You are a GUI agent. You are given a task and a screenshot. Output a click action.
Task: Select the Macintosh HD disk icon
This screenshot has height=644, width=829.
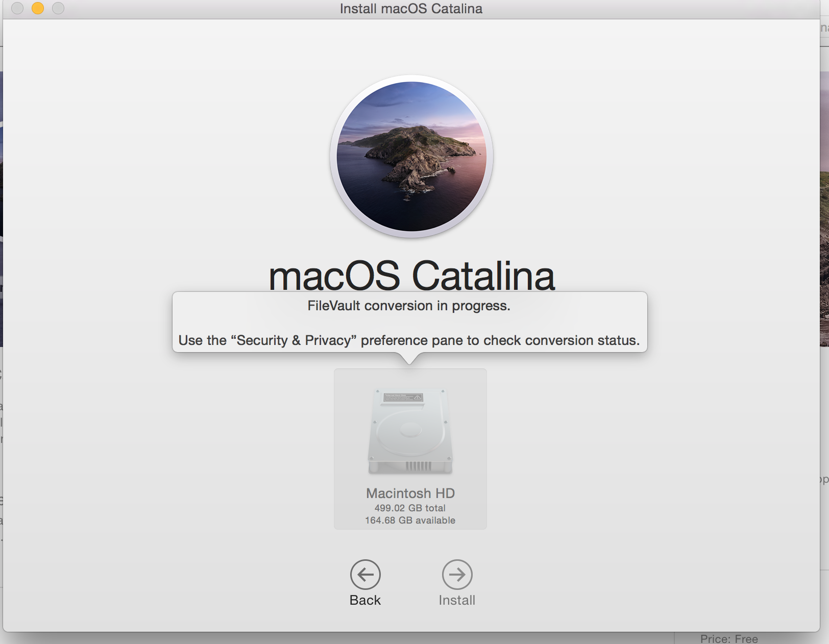tap(410, 431)
